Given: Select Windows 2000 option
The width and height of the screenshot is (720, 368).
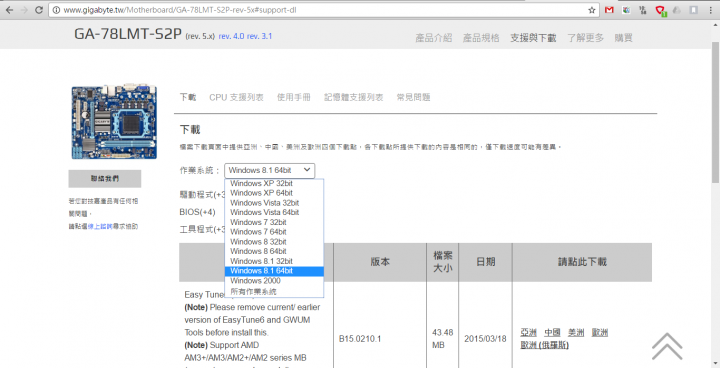Looking at the screenshot, I should click(274, 281).
